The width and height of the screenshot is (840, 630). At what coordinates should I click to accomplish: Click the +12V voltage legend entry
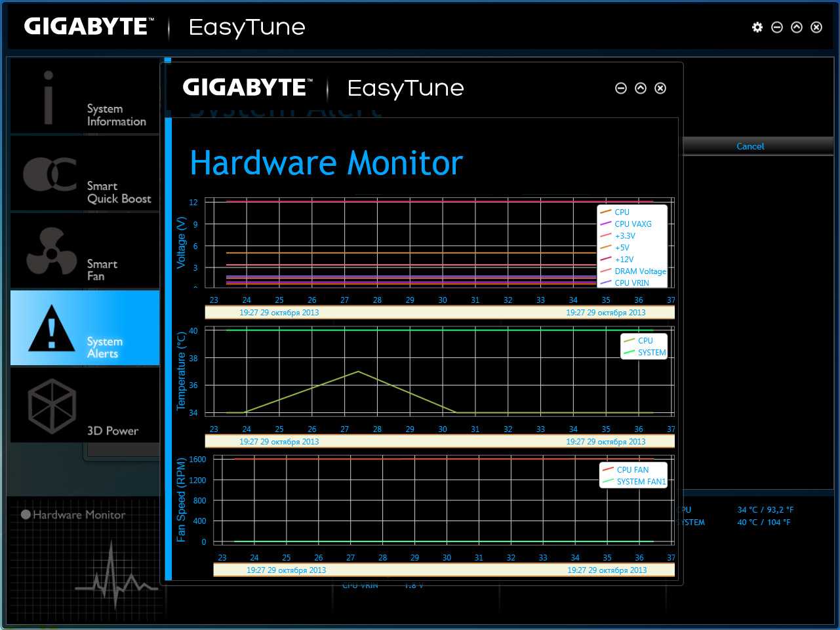pos(624,260)
